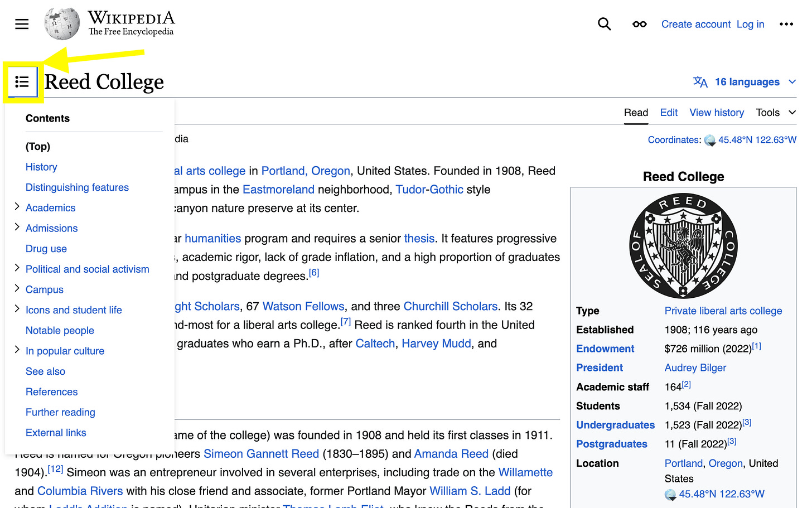
Task: Go to Drug use section
Action: pyautogui.click(x=46, y=249)
